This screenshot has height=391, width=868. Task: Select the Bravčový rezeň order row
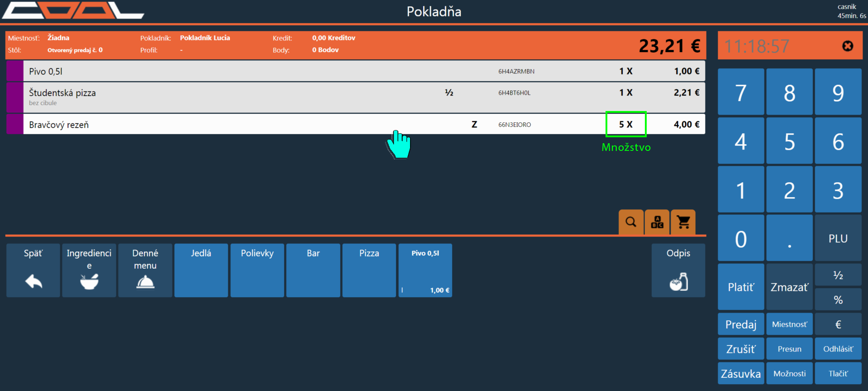pyautogui.click(x=272, y=125)
